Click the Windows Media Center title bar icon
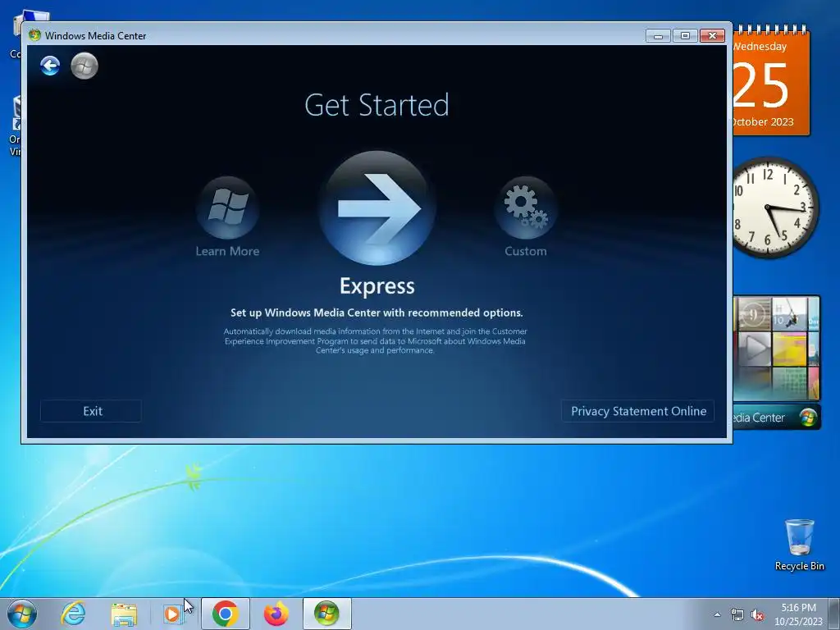 [x=34, y=35]
